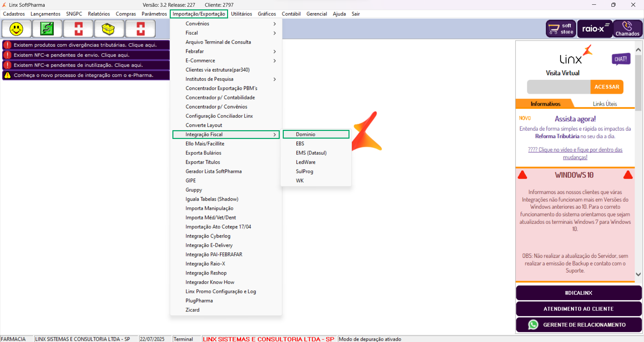Open the Ajuda menu
This screenshot has width=644, height=342.
tap(339, 14)
